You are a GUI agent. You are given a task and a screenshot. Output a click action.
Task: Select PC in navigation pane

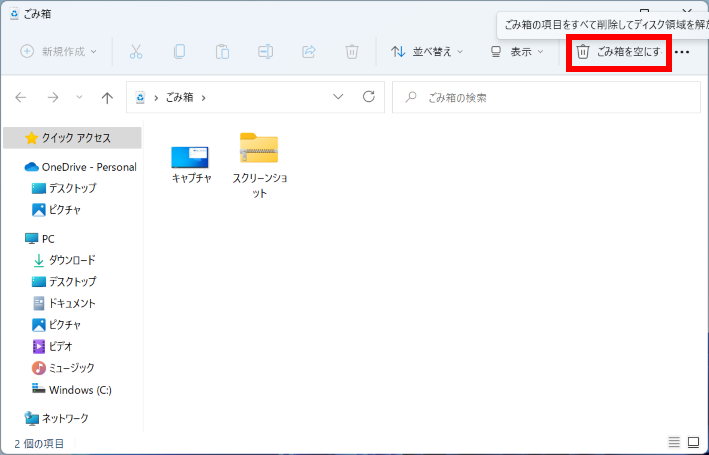point(40,239)
